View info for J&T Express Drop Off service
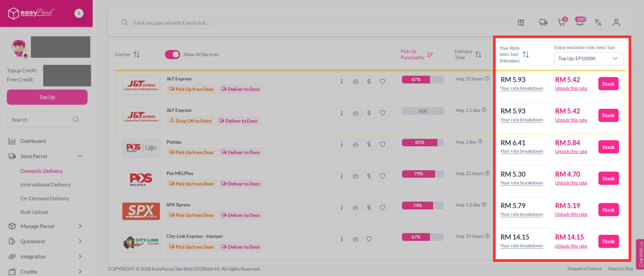The height and width of the screenshot is (276, 644). coord(342,113)
